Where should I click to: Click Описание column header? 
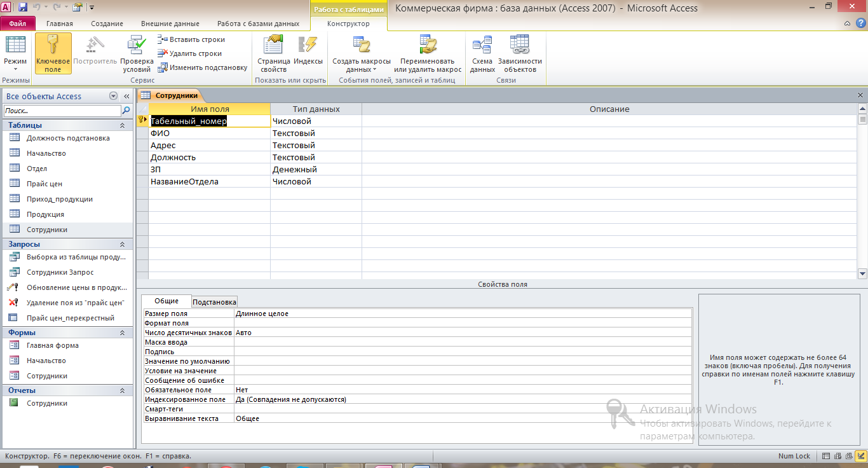click(609, 109)
